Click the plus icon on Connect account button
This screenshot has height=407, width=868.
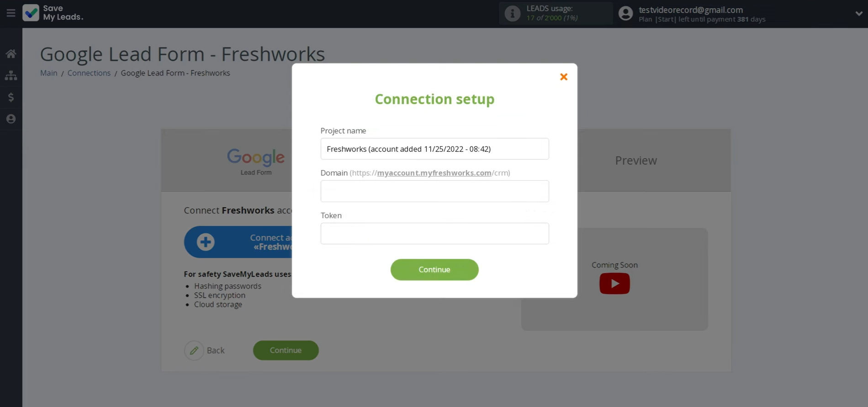[x=206, y=242]
